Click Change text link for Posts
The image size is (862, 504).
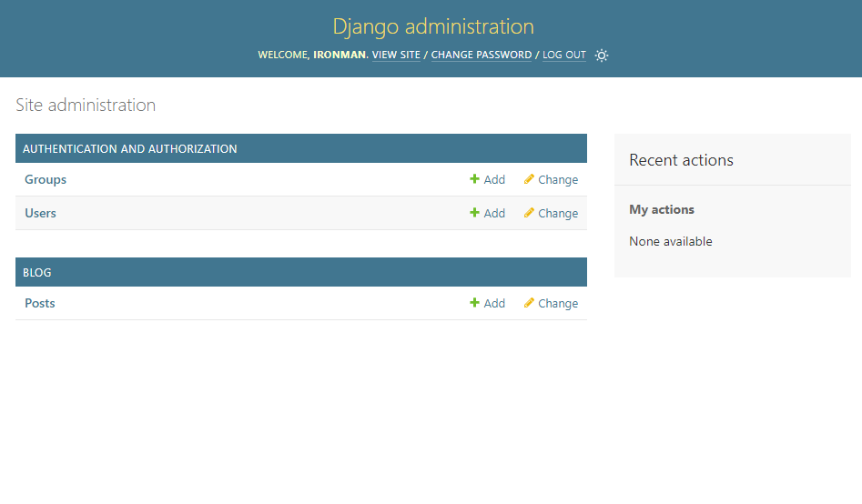(x=558, y=303)
